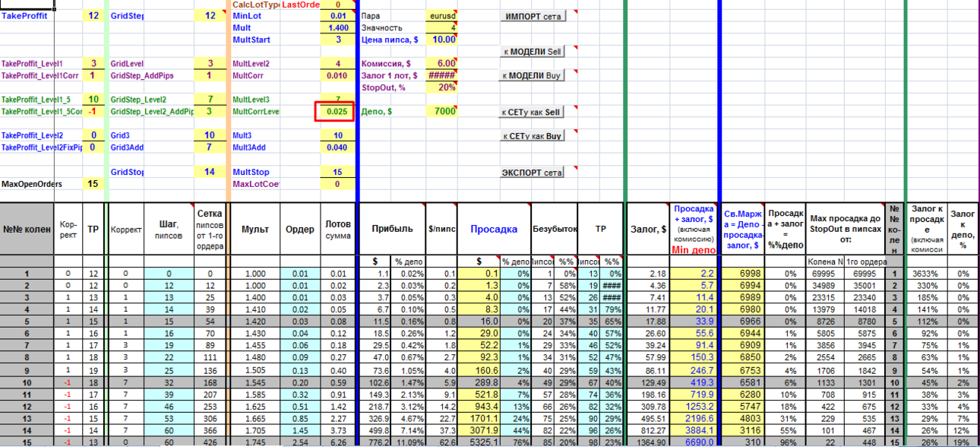
Task: Select the GridStep_Level2_AddPips value 3 cell
Action: [x=210, y=112]
